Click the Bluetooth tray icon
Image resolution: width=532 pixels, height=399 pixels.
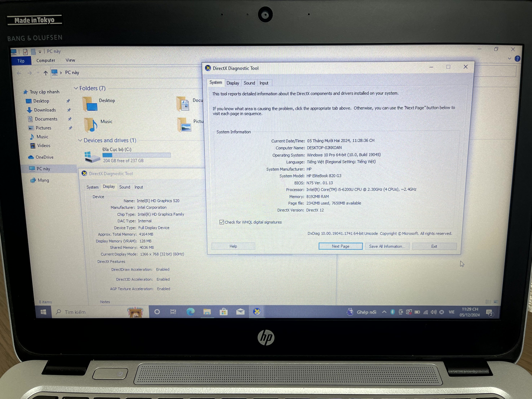coord(392,312)
